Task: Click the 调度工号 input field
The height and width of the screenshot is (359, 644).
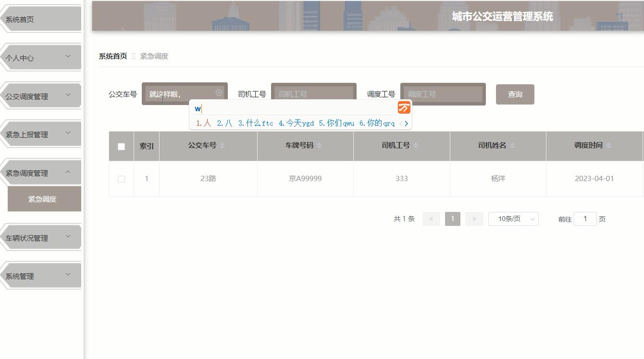Action: (442, 94)
